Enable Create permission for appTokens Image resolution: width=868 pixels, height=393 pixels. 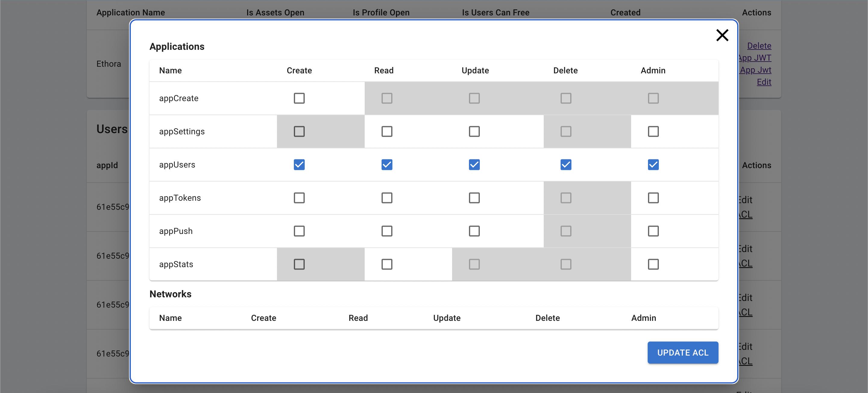pos(299,198)
